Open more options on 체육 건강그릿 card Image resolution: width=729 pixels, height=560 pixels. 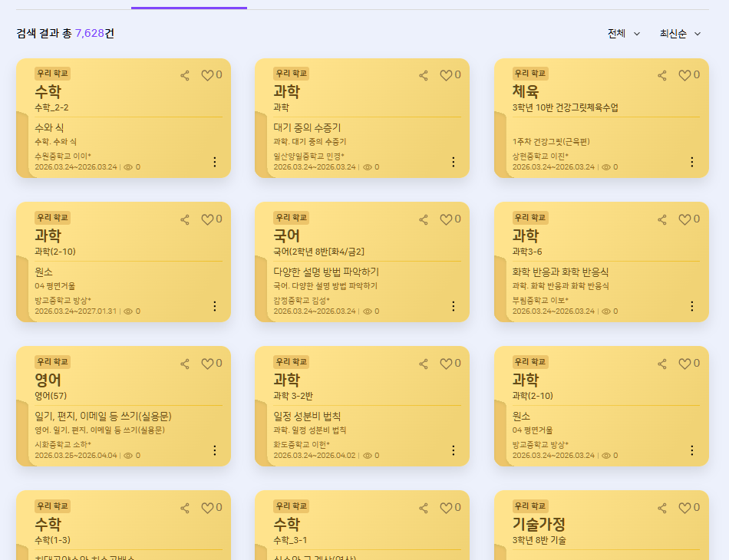click(692, 162)
